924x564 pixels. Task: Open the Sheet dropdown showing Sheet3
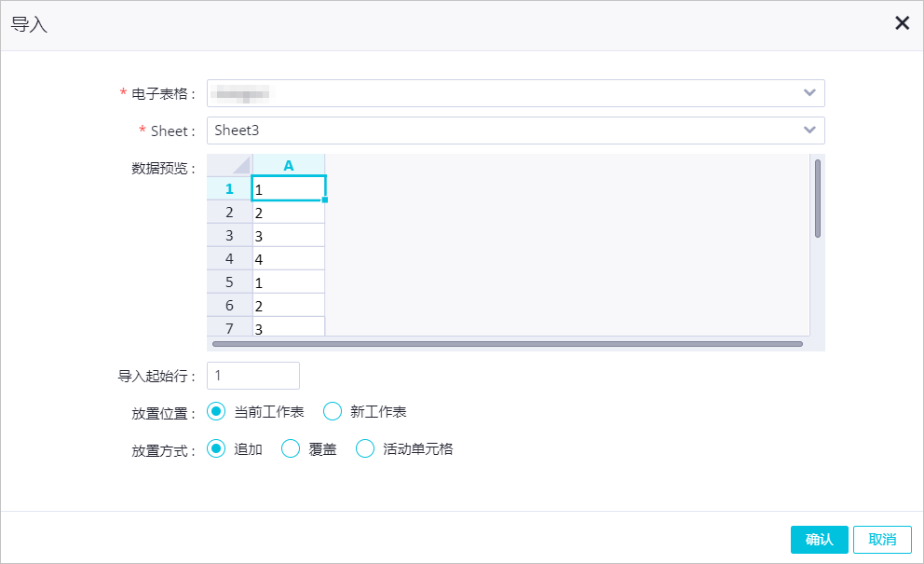809,131
